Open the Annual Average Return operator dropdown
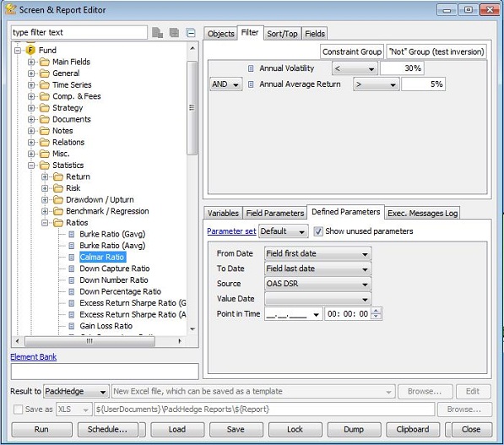 point(376,84)
